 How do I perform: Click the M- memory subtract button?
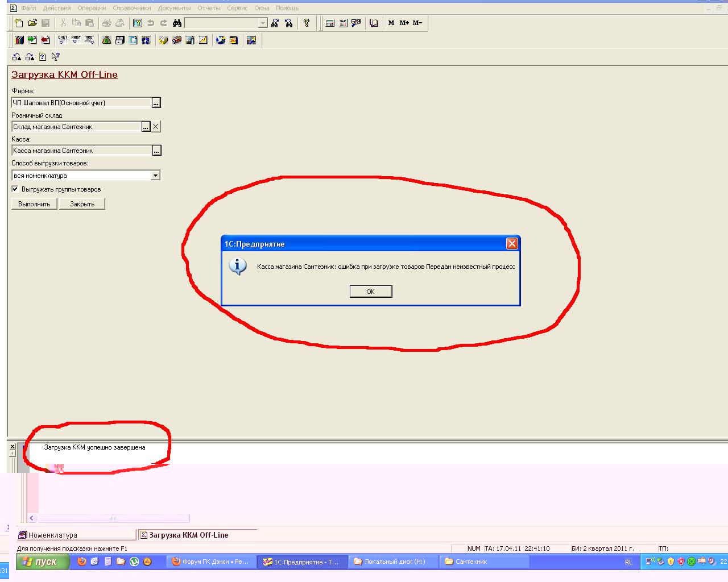pyautogui.click(x=417, y=23)
